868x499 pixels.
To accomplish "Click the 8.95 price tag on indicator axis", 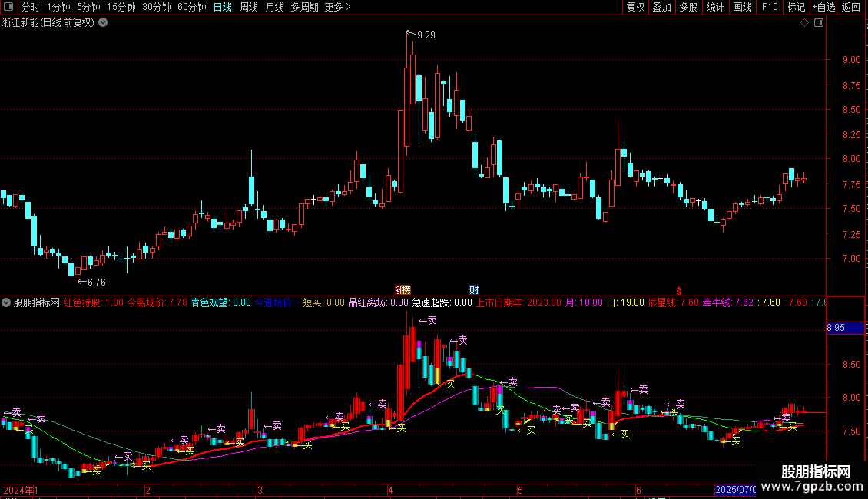I will (845, 328).
